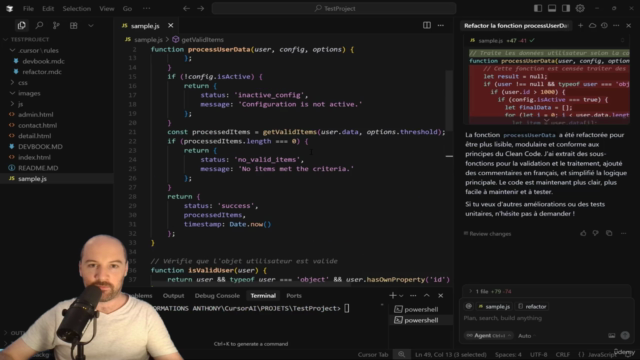Expand the css folder
640x360 pixels.
point(22,82)
